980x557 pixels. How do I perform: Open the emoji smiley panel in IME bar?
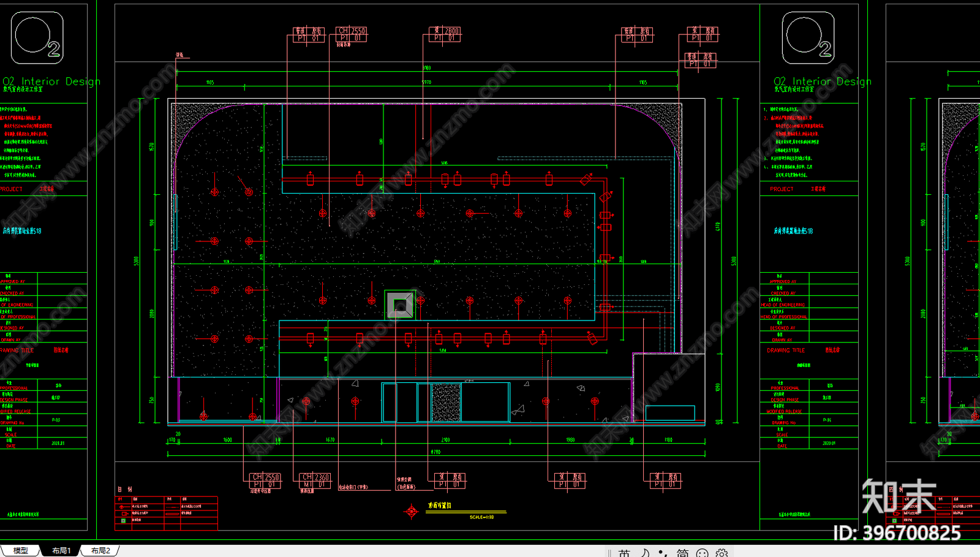[703, 553]
